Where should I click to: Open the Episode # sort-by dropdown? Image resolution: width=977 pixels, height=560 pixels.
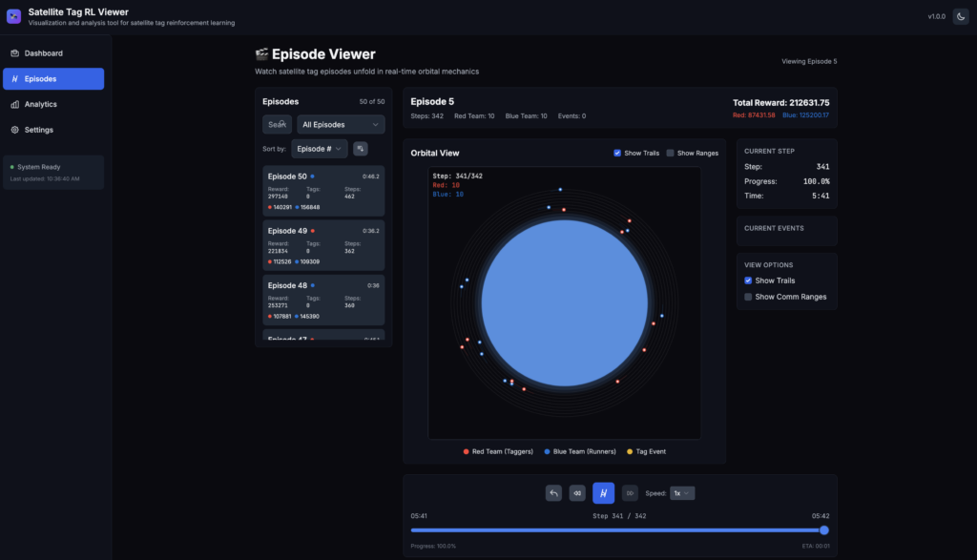click(x=319, y=149)
